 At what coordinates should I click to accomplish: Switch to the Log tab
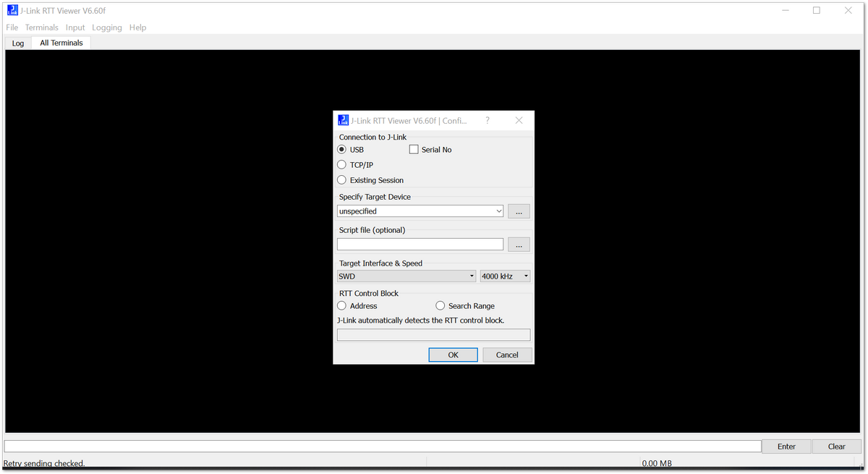(x=18, y=43)
